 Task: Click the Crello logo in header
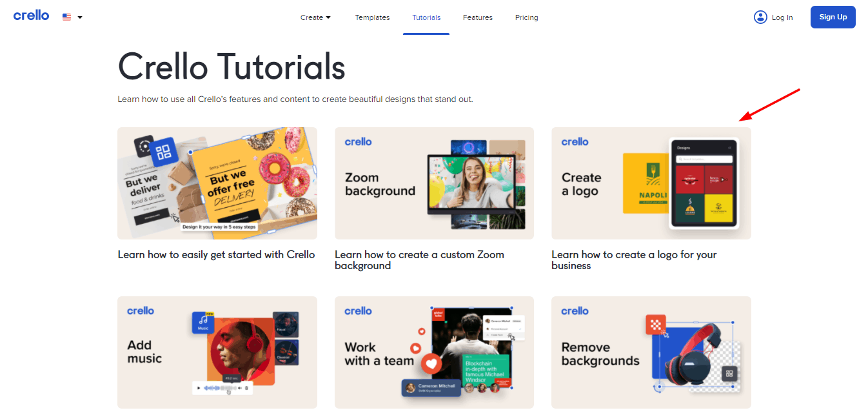pyautogui.click(x=31, y=15)
